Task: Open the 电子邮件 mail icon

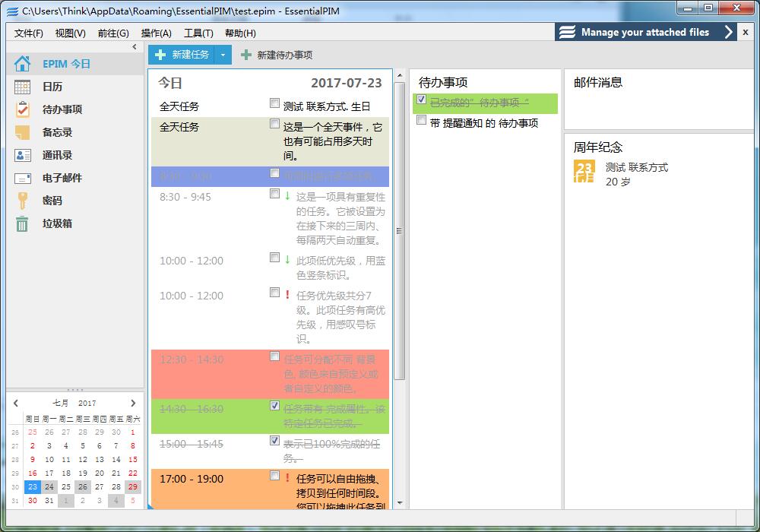Action: (x=22, y=179)
